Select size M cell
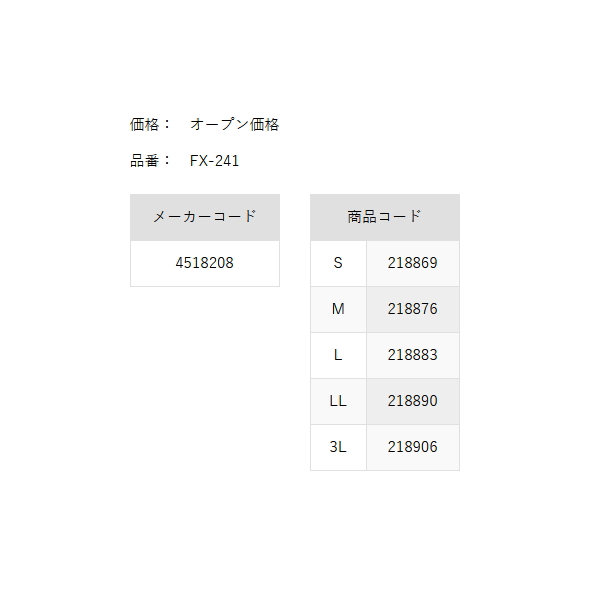 point(338,309)
